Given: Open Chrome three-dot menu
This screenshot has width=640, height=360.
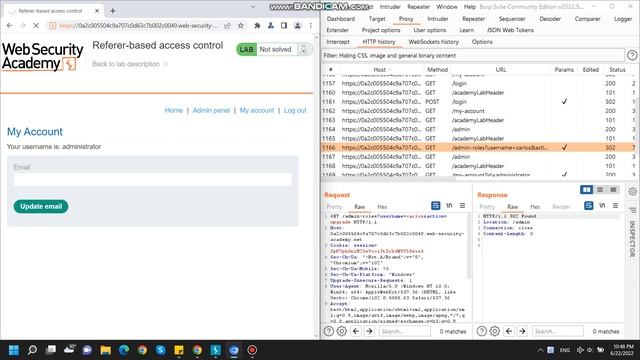Looking at the screenshot, I should pyautogui.click(x=311, y=26).
